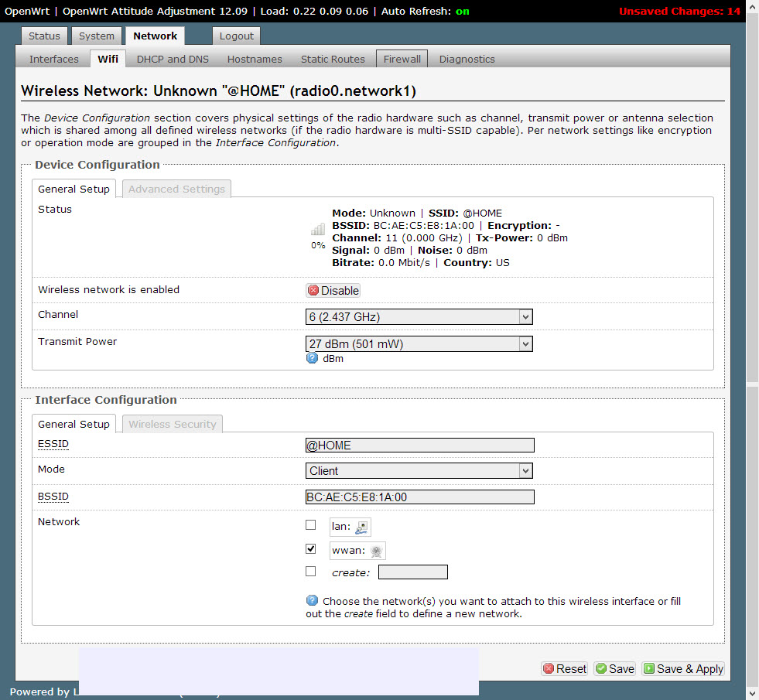The width and height of the screenshot is (759, 700).
Task: Tick the create network checkbox
Action: click(311, 572)
